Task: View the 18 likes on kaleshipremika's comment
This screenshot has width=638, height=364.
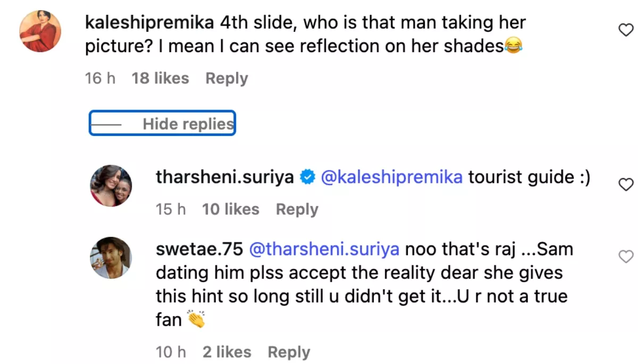Action: pyautogui.click(x=160, y=78)
